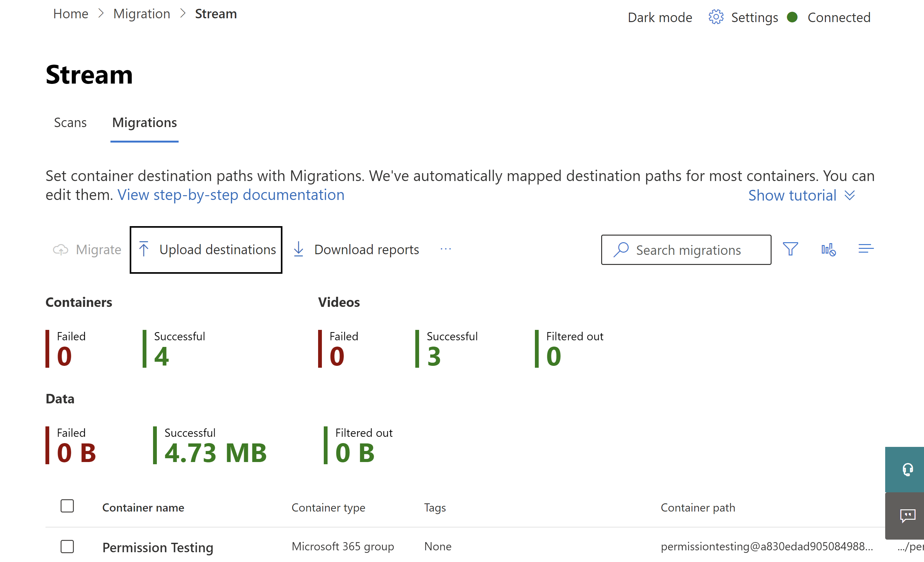Click the column chart/grouping icon
924x562 pixels.
point(828,249)
